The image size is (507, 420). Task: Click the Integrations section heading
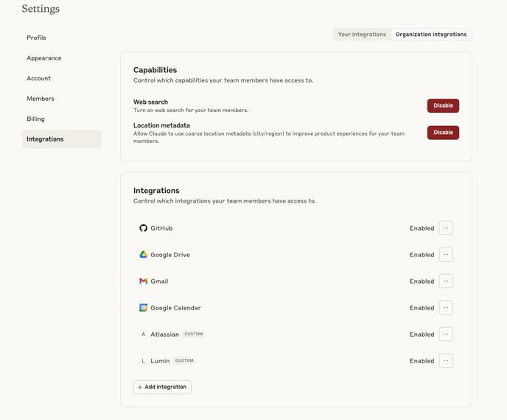[156, 190]
